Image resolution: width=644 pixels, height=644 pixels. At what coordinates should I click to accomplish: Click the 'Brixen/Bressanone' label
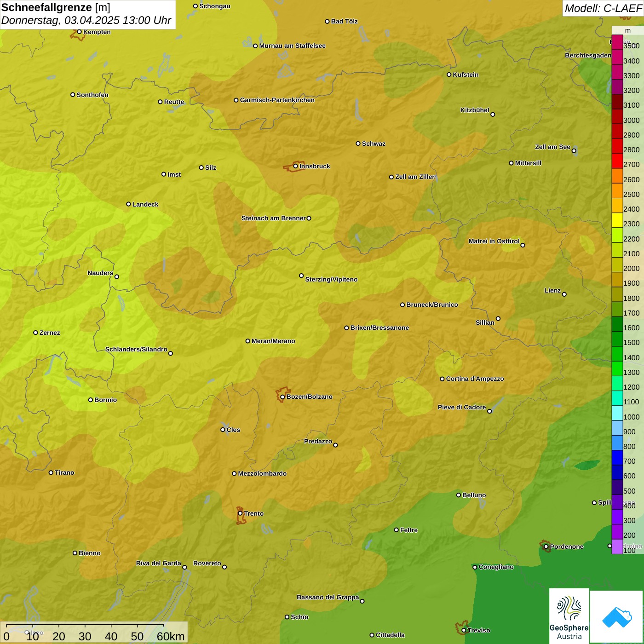[379, 328]
